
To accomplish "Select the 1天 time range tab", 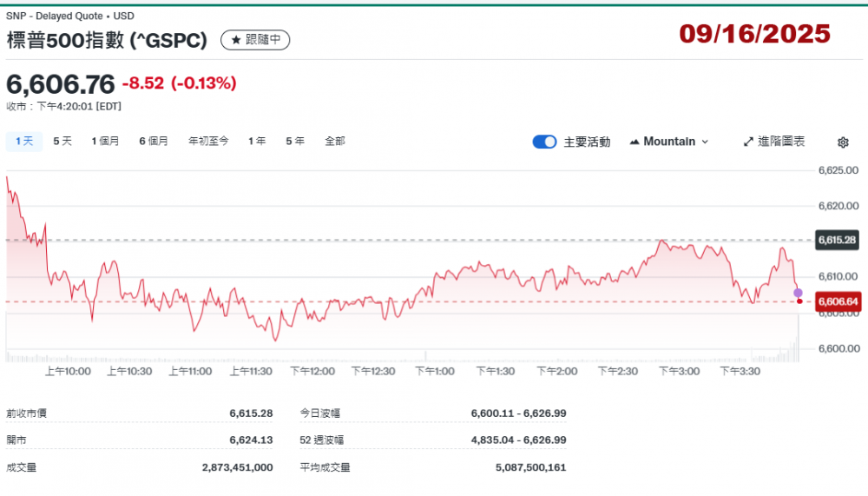I will click(23, 141).
